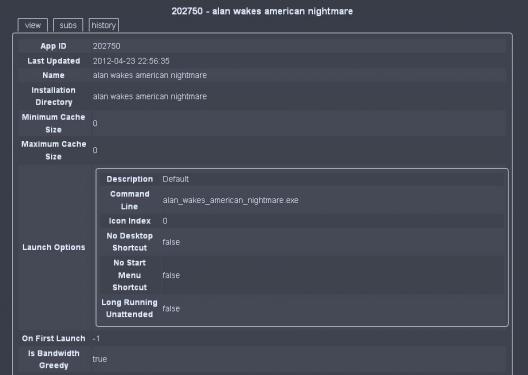Select Last Updated timestamp 2012-04-23 22:56:35
This screenshot has width=528, height=375.
tap(131, 61)
